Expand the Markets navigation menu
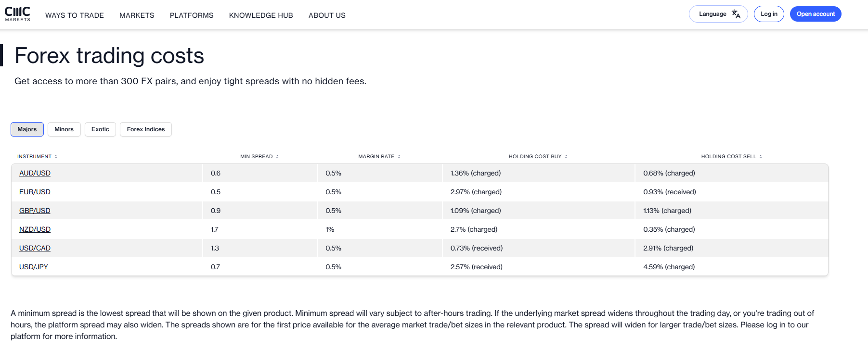868x363 pixels. point(137,15)
